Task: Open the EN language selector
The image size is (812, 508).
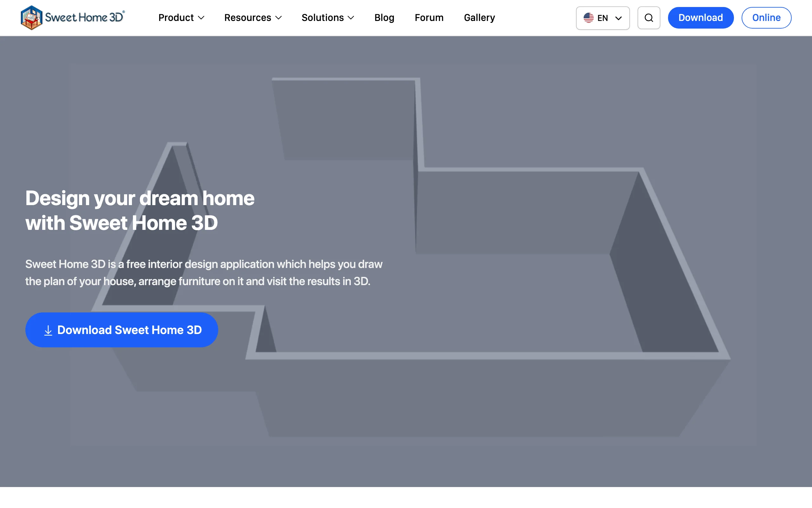Action: [603, 18]
